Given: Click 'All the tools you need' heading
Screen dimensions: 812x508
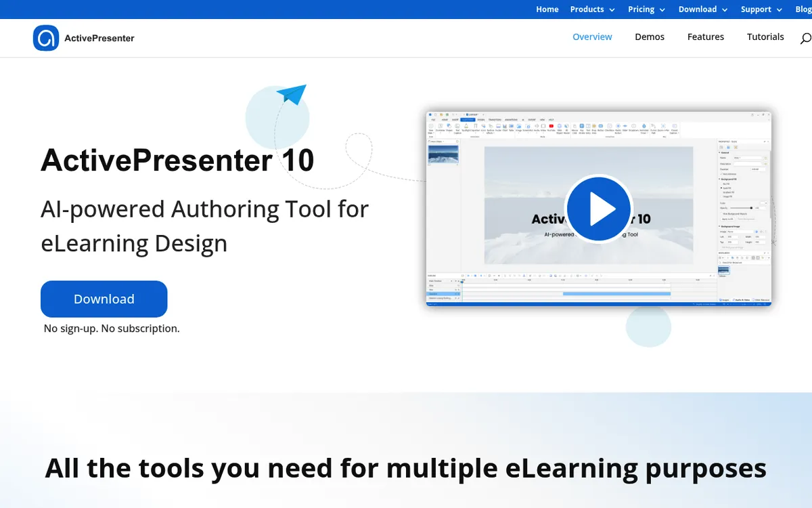Looking at the screenshot, I should [x=405, y=468].
